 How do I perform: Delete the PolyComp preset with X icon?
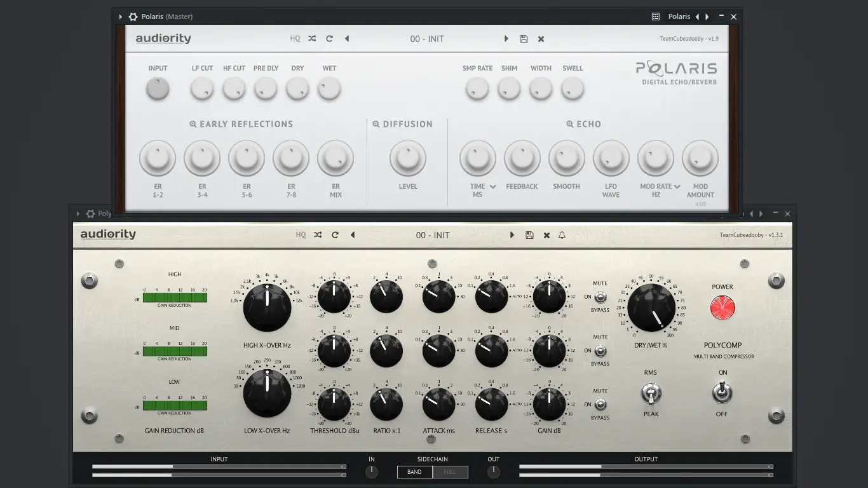pos(546,235)
